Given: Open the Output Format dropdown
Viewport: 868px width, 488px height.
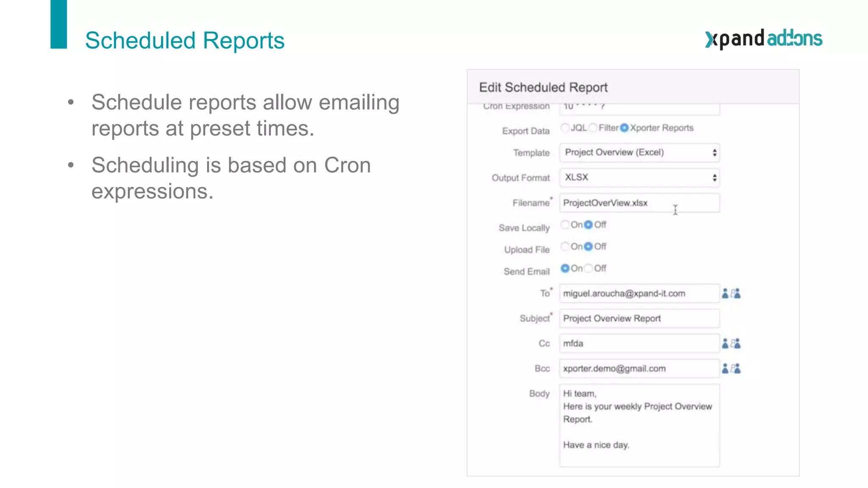Looking at the screenshot, I should (x=640, y=177).
